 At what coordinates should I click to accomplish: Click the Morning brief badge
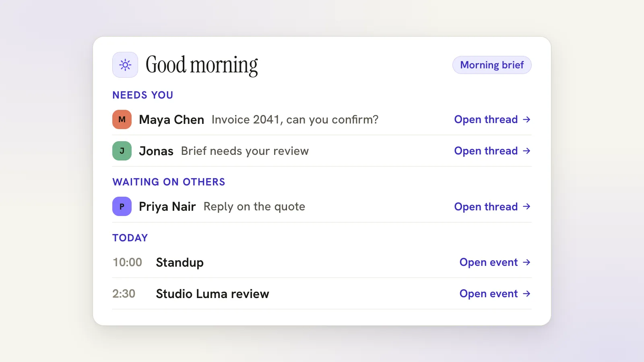tap(492, 65)
